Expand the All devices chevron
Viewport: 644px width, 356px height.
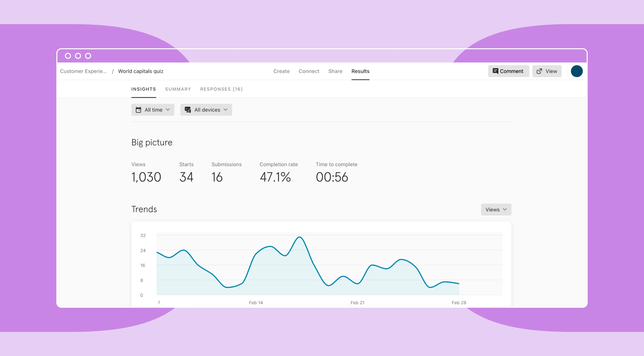[225, 110]
